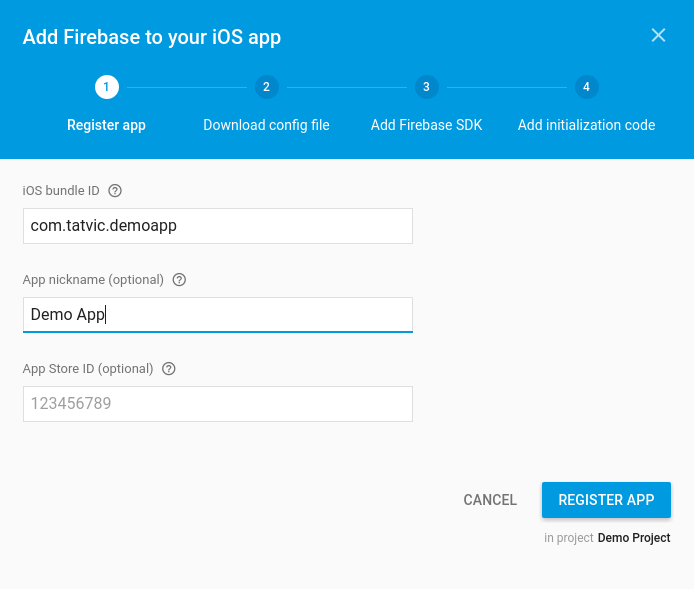The image size is (694, 589).
Task: Select step 1 circle in the stepper
Action: [x=107, y=87]
